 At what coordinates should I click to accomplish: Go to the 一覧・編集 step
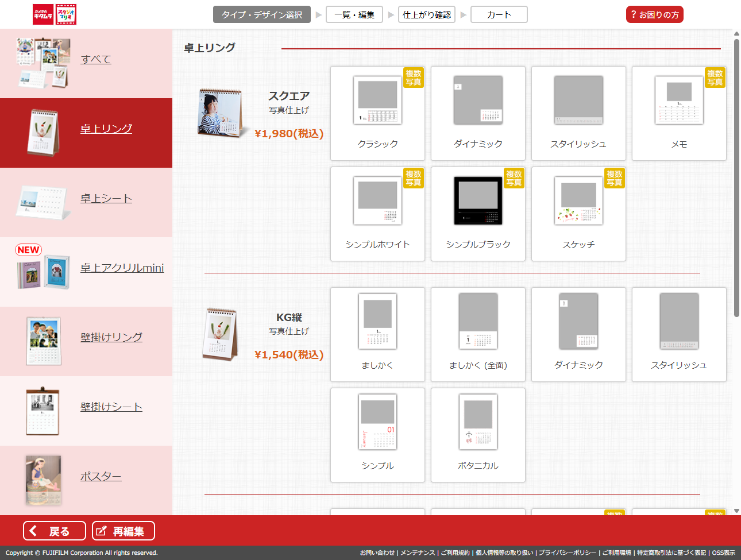coord(354,15)
